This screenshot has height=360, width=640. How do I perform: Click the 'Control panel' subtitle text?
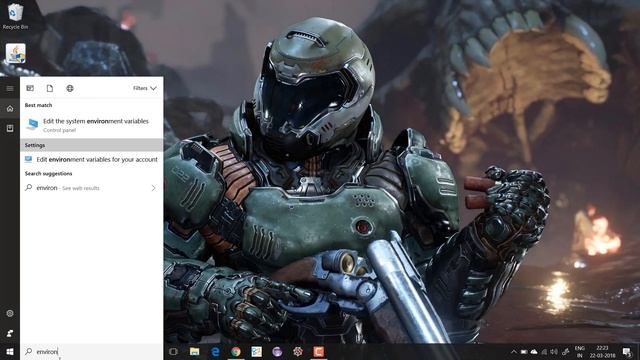pos(60,130)
